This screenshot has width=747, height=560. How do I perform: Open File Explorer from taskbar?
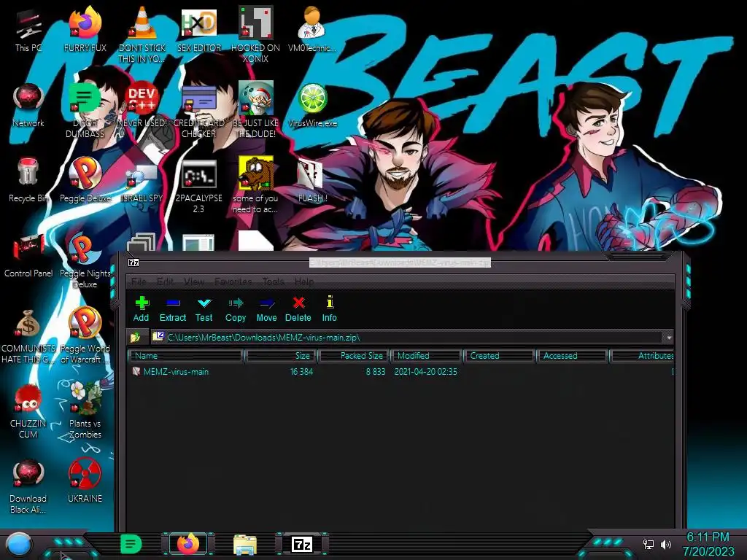245,544
